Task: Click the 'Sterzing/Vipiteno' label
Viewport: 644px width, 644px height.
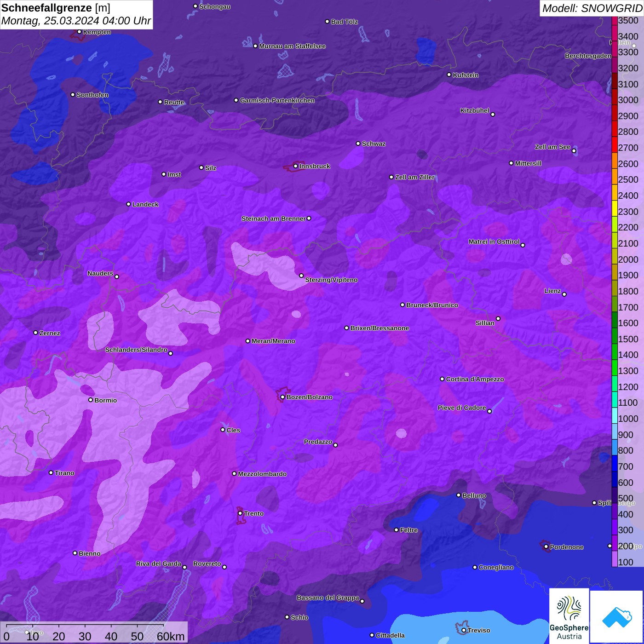Action: [x=332, y=280]
